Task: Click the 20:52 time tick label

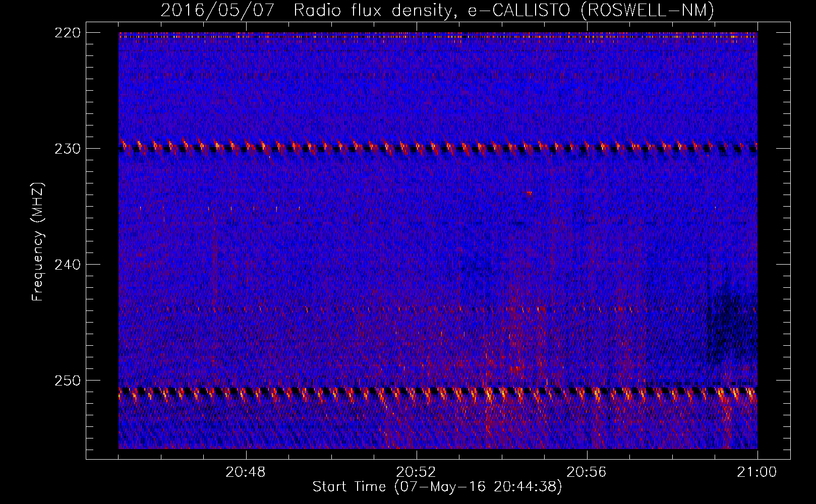Action: [x=416, y=472]
